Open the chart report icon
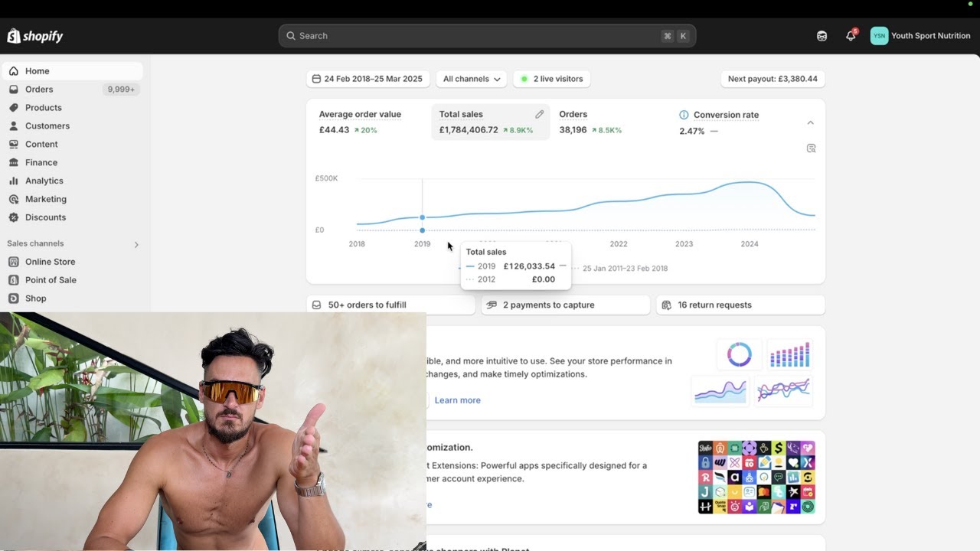 click(812, 148)
